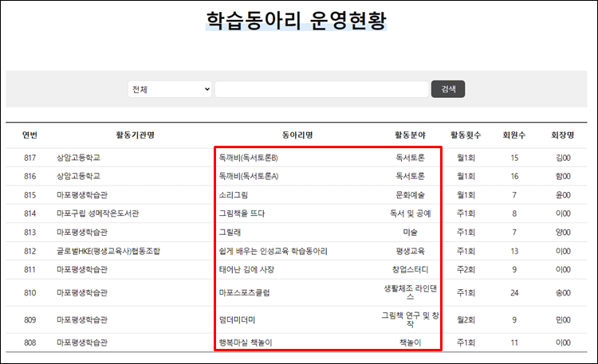Screen dimensions: 598x364
Task: Select the club name 행복마실 책놀이
Action: 246,342
